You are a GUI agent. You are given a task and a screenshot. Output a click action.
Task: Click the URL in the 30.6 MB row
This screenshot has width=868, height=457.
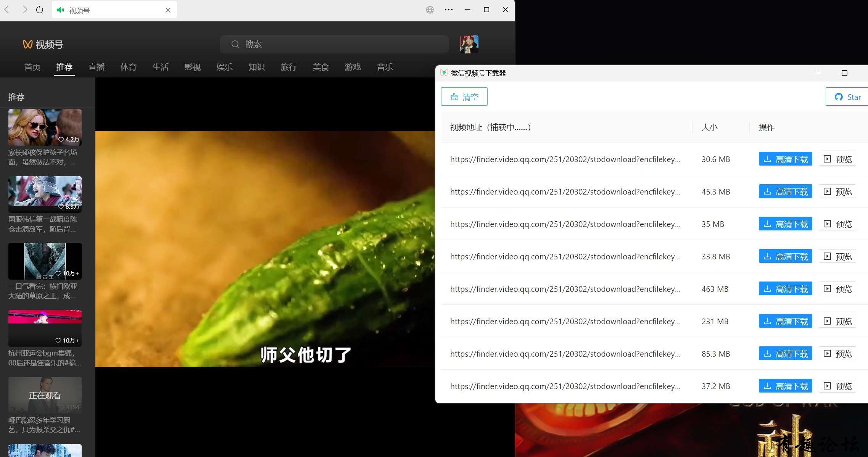click(x=565, y=159)
